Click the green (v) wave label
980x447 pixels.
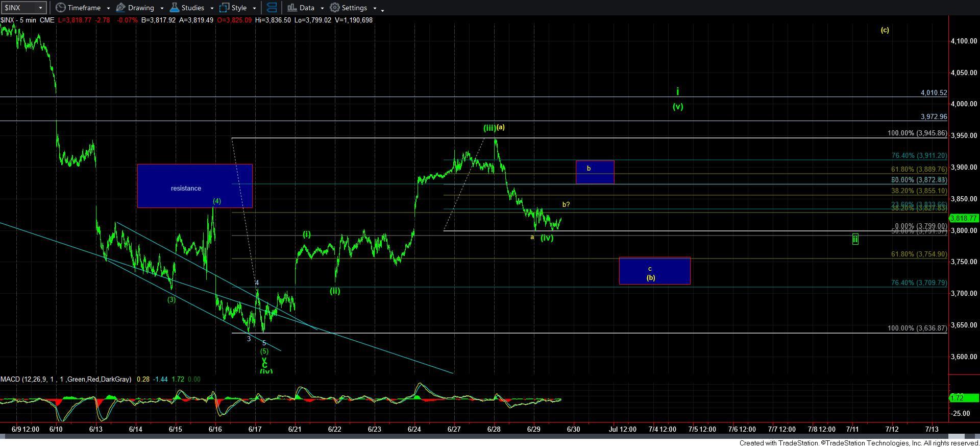pyautogui.click(x=678, y=107)
